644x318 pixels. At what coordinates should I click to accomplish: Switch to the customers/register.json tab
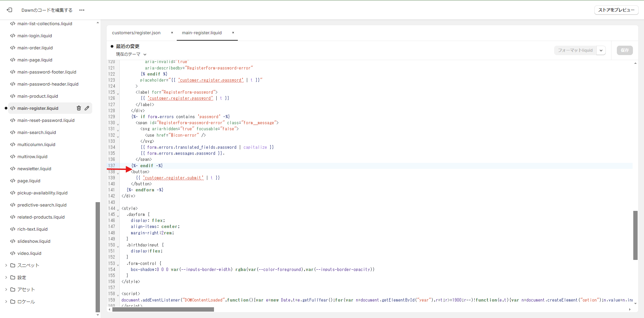[136, 33]
